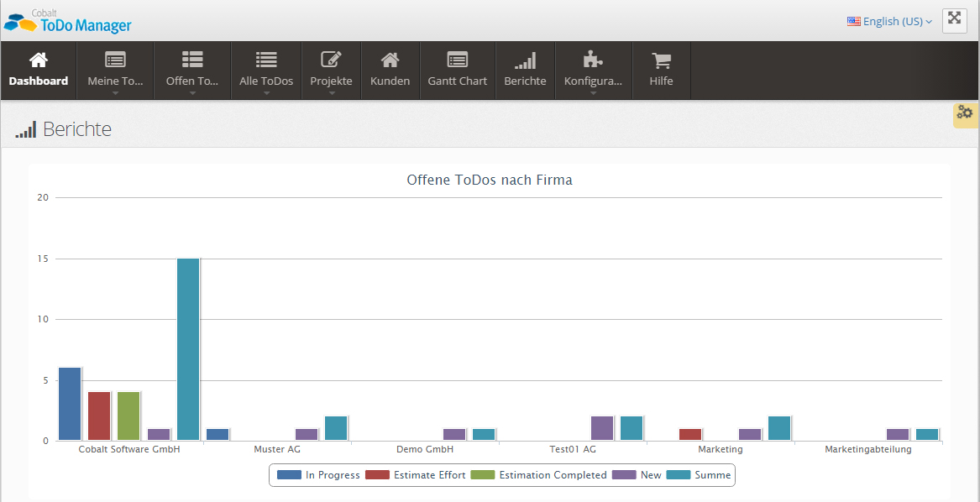Open the Kunden house icon
The width and height of the screenshot is (980, 502).
[x=390, y=60]
